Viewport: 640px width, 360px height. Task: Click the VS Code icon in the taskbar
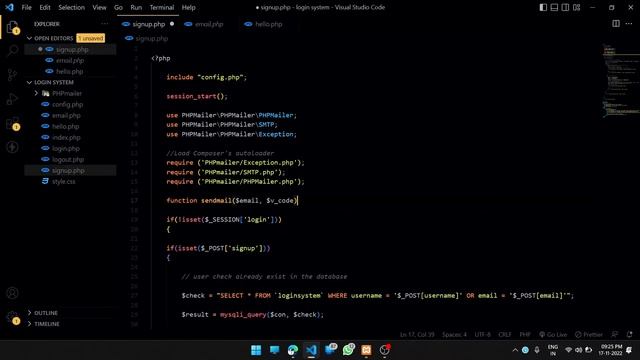pos(311,350)
